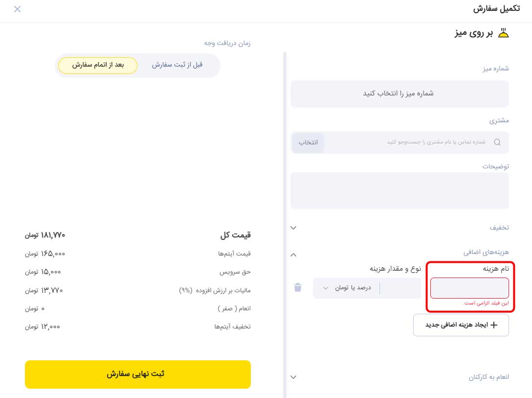Click the cost amount input beside درصد یا تومان
The image size is (532, 398).
(400, 288)
